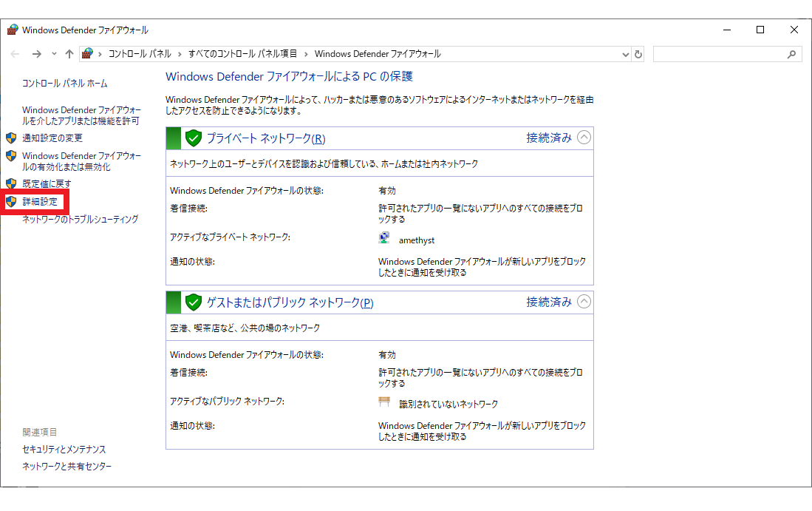Image resolution: width=812 pixels, height=511 pixels.
Task: Open ネットワークと共有センター link
Action: [66, 467]
